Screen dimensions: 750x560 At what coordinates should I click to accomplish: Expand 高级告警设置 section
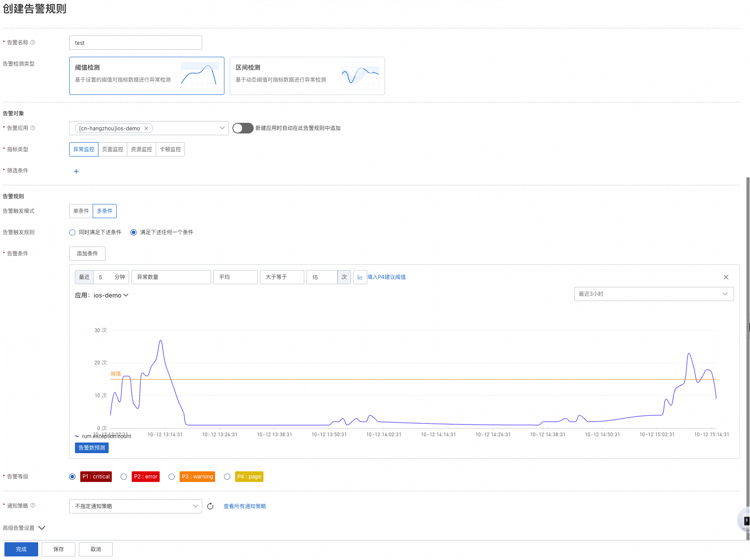(24, 528)
